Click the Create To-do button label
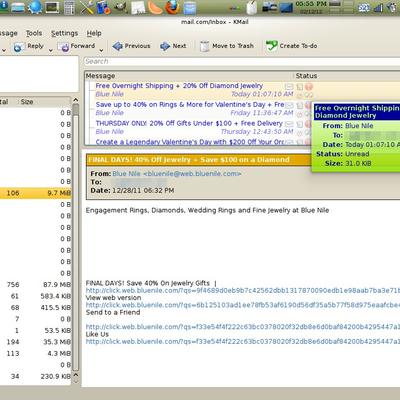Viewport: 400px width, 400px height. pos(298,46)
